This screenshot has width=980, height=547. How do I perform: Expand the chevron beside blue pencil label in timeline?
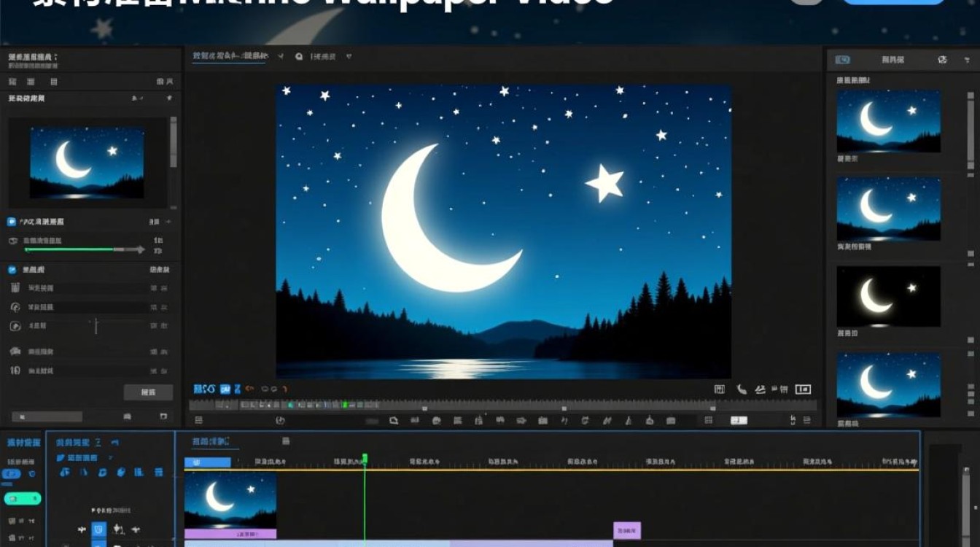point(110,458)
